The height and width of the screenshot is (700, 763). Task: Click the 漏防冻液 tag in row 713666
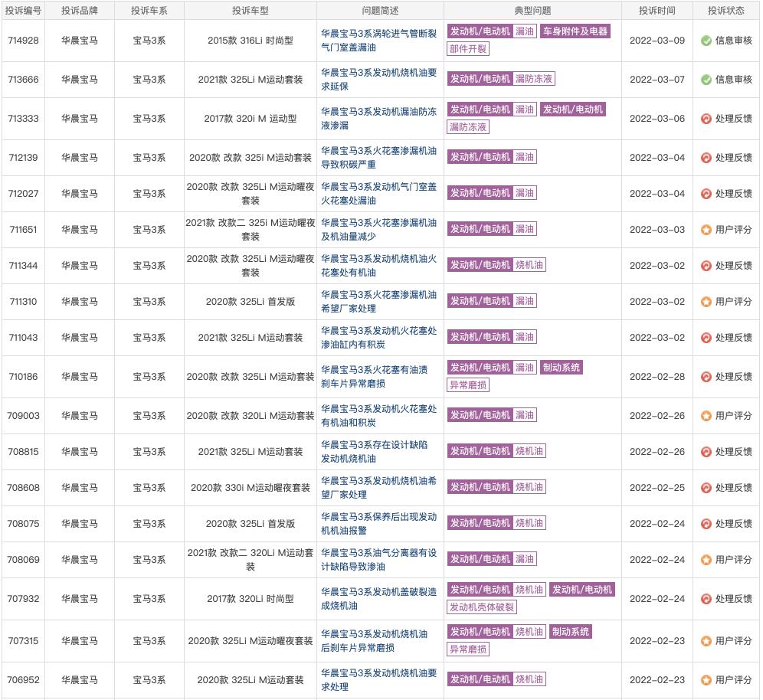pyautogui.click(x=534, y=79)
